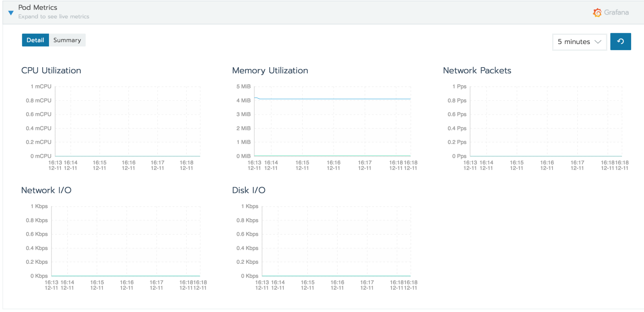Click the 0.6 mCPU axis label

point(39,114)
